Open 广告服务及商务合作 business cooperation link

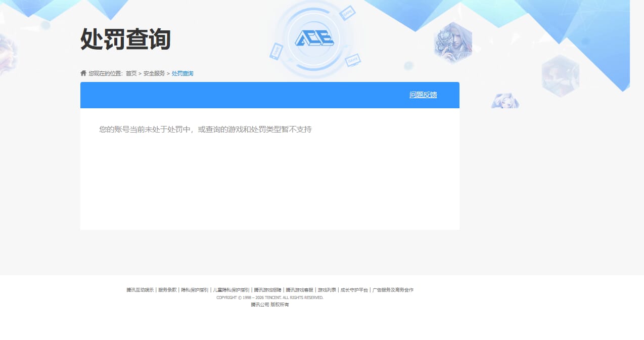393,289
